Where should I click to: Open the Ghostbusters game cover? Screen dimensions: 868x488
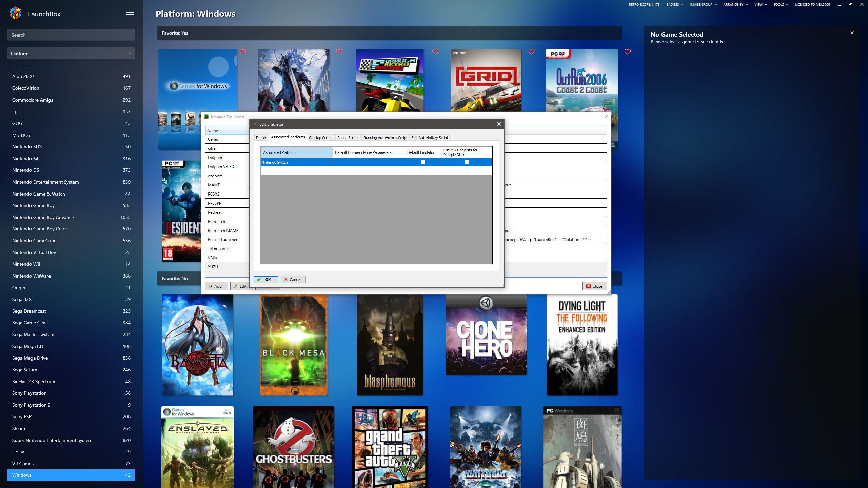pyautogui.click(x=294, y=447)
